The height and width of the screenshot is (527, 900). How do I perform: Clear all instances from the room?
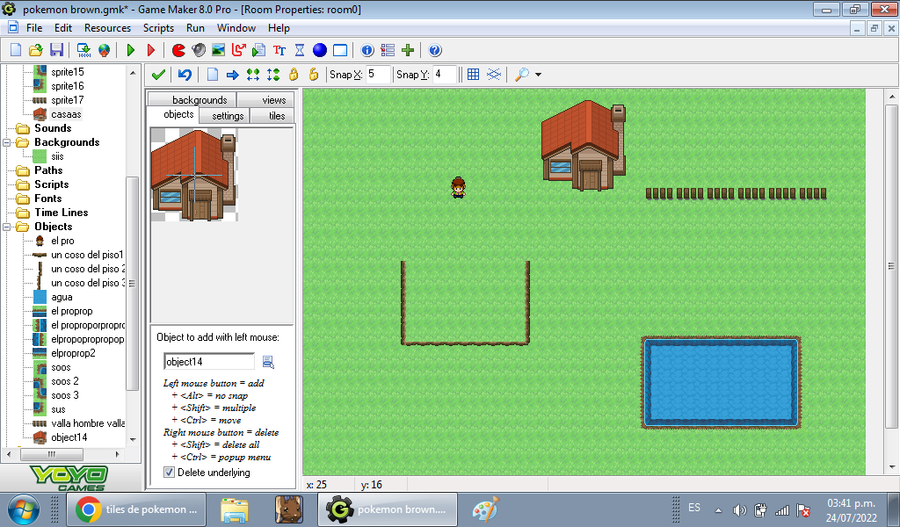tap(212, 75)
